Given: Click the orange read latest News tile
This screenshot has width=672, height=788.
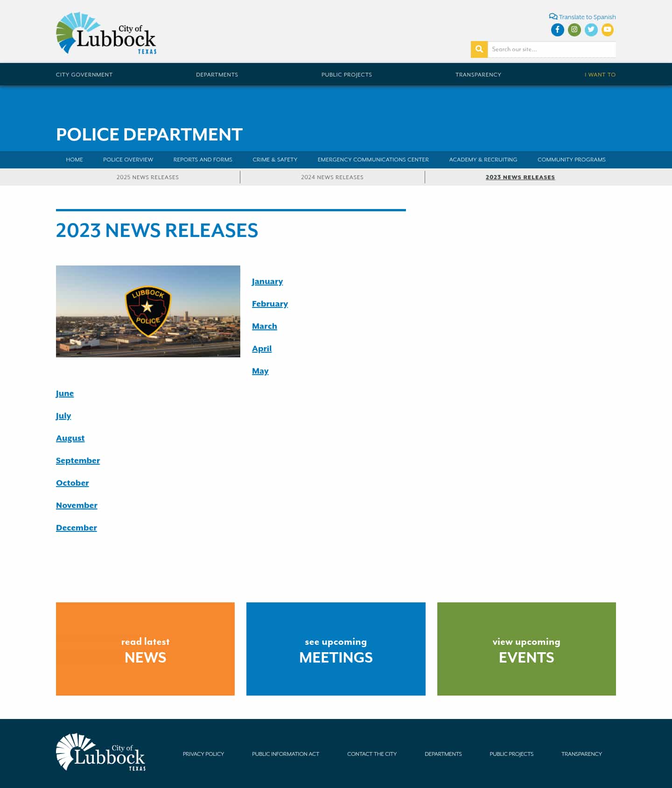Looking at the screenshot, I should (145, 649).
